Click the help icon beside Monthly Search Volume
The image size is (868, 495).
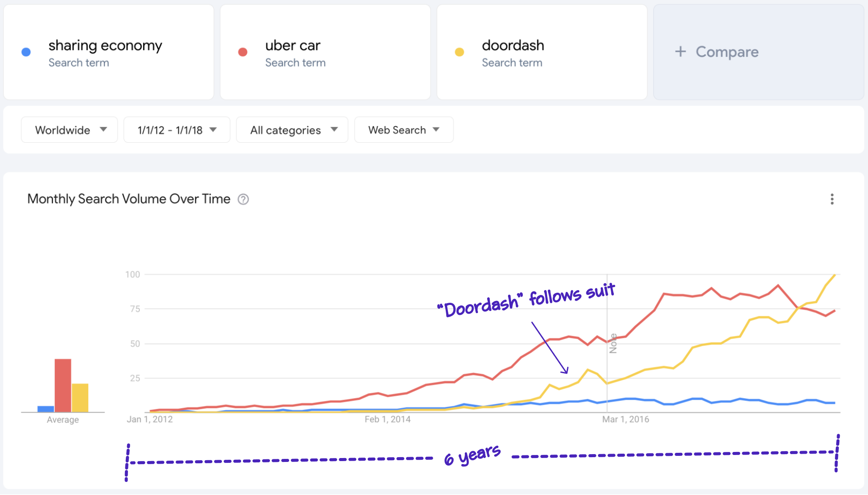(x=243, y=199)
